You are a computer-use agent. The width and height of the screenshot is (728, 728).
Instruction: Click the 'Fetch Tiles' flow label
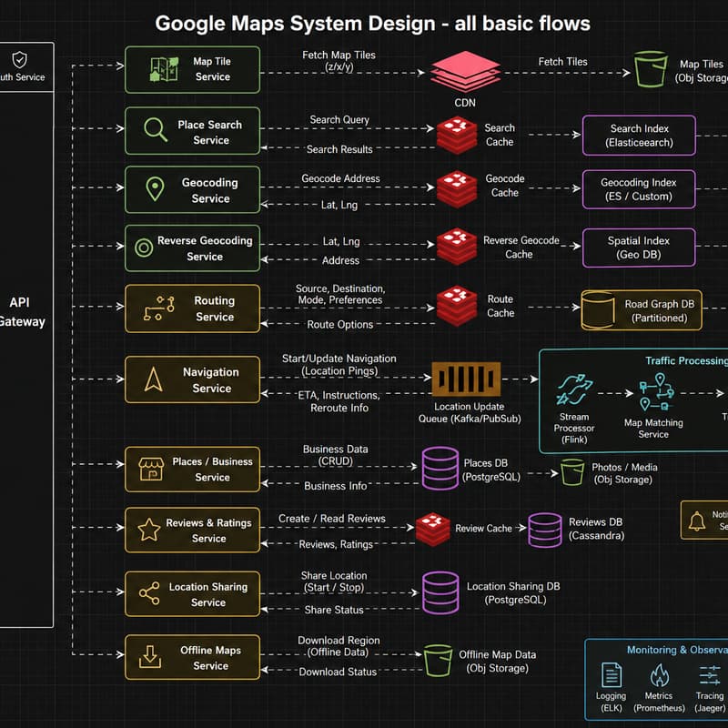(x=562, y=62)
